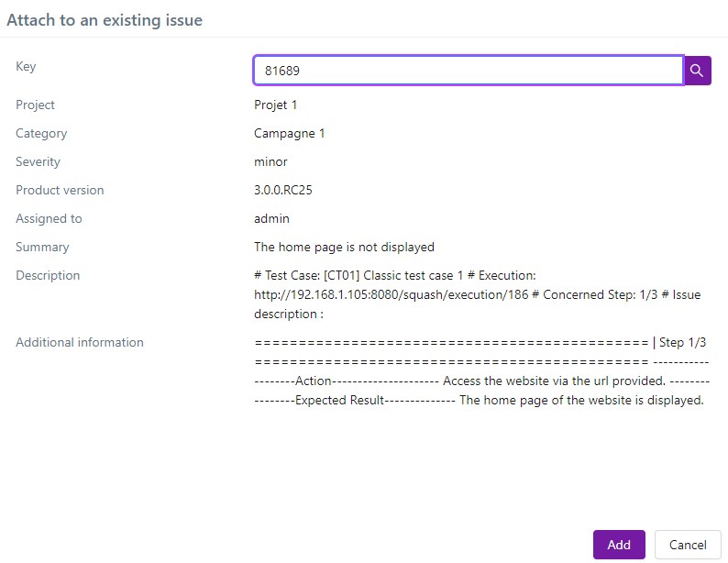Click the Category label

(41, 133)
